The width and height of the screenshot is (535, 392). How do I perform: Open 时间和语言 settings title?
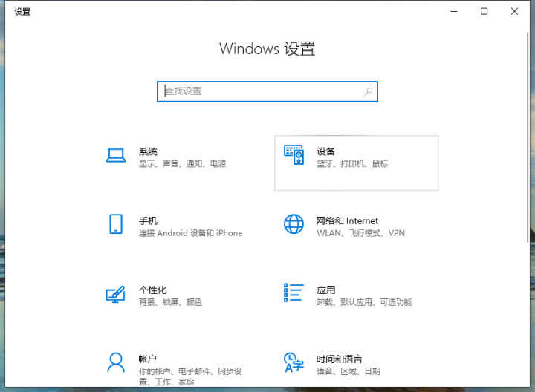point(339,359)
